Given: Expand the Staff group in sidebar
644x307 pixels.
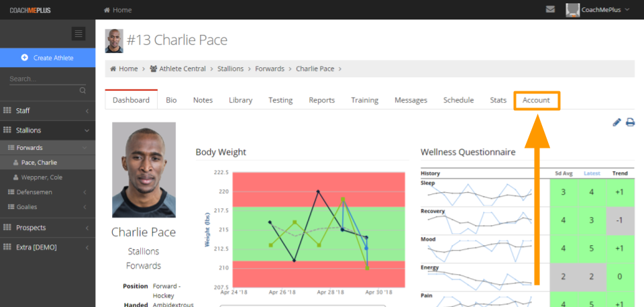Looking at the screenshot, I should click(x=48, y=111).
